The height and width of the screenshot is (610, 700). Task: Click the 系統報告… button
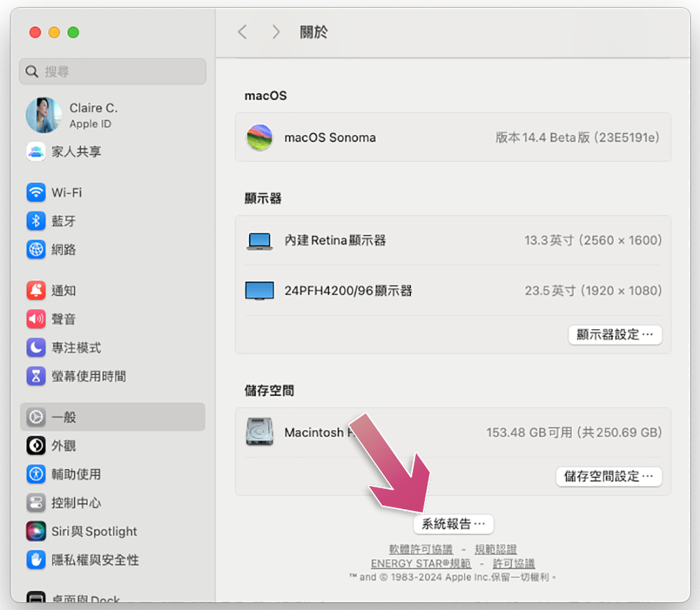pyautogui.click(x=453, y=524)
